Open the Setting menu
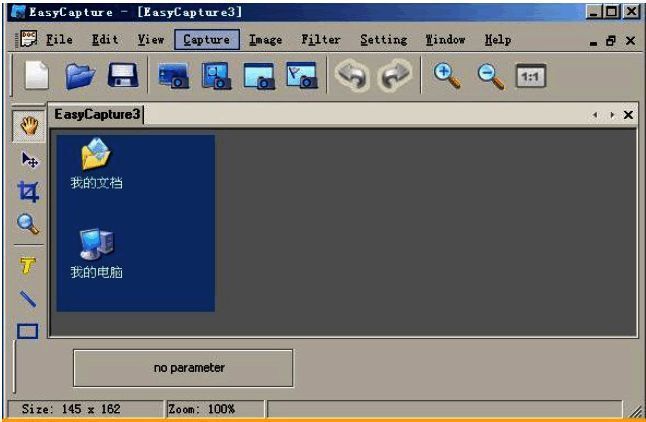646x422 pixels. point(383,40)
